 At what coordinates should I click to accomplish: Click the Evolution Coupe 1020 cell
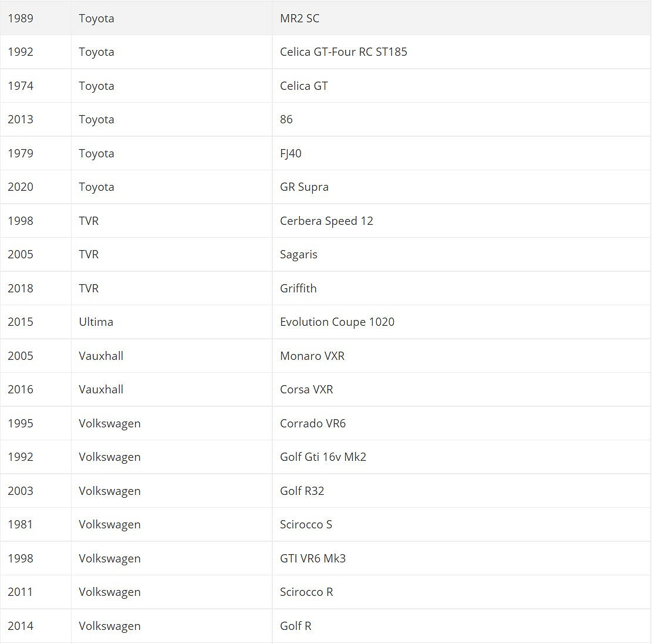(337, 322)
